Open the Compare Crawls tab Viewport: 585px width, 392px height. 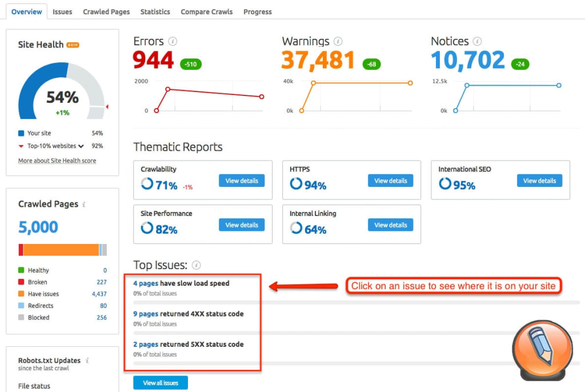[206, 11]
